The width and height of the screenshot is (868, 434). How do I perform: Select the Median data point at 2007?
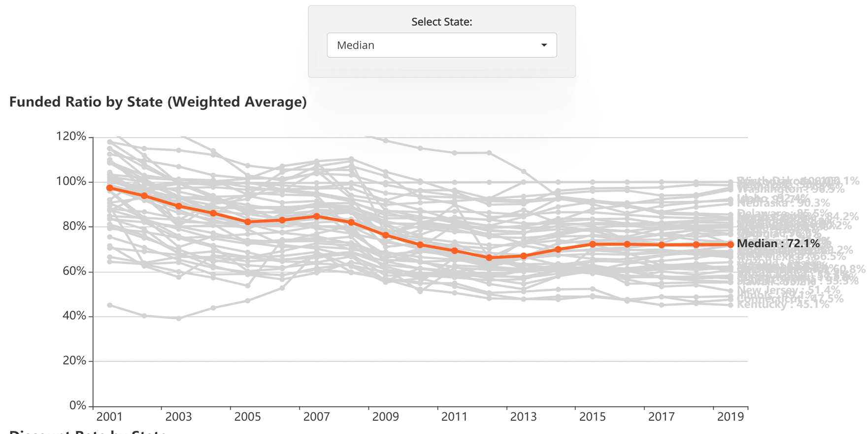point(317,216)
